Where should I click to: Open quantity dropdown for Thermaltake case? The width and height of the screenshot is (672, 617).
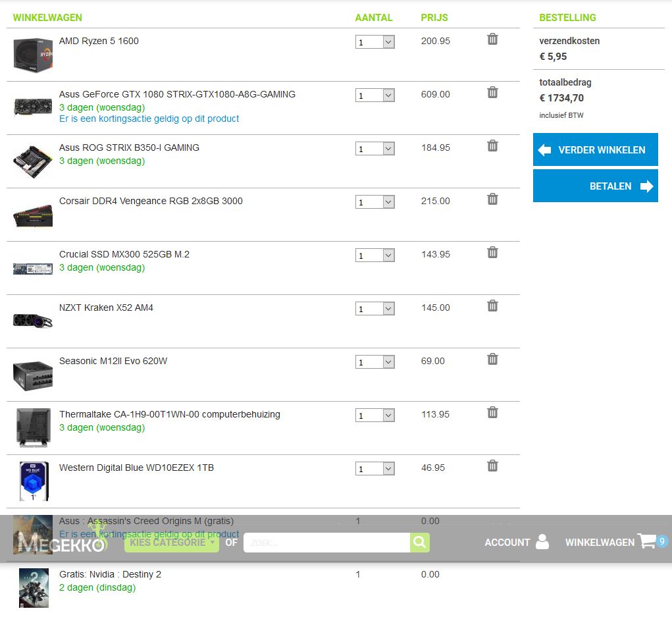(x=375, y=416)
